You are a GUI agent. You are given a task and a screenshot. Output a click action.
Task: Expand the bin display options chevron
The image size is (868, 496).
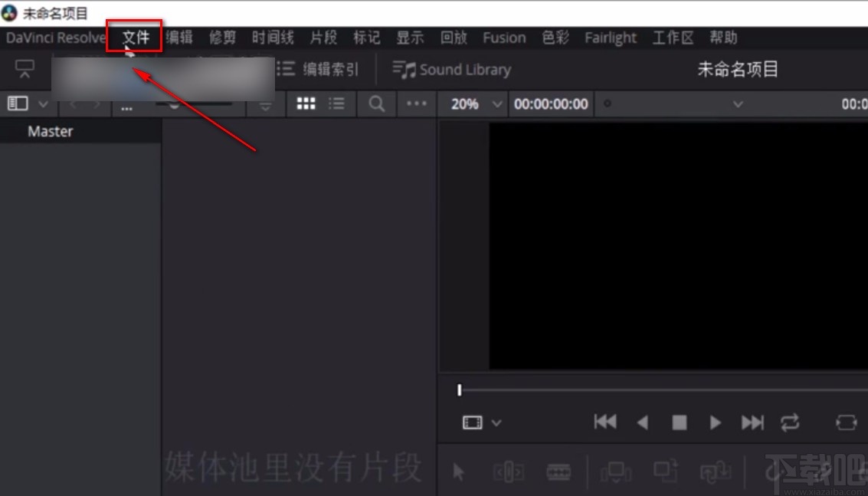[44, 103]
